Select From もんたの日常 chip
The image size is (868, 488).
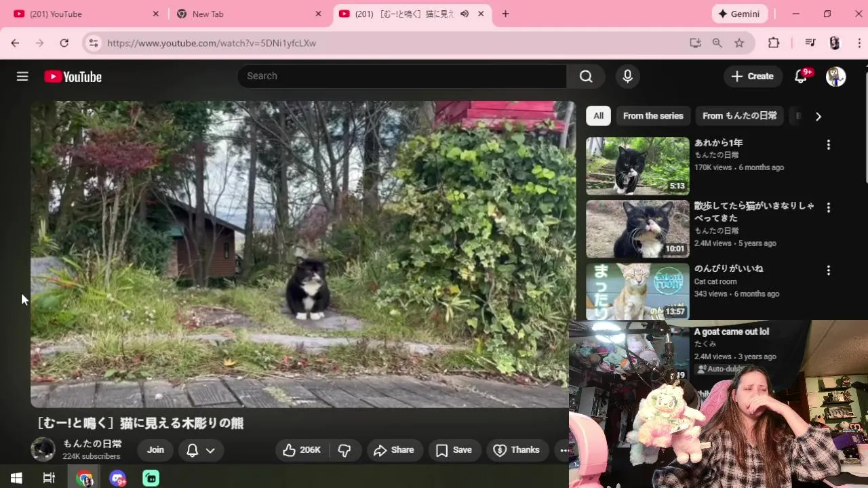740,116
